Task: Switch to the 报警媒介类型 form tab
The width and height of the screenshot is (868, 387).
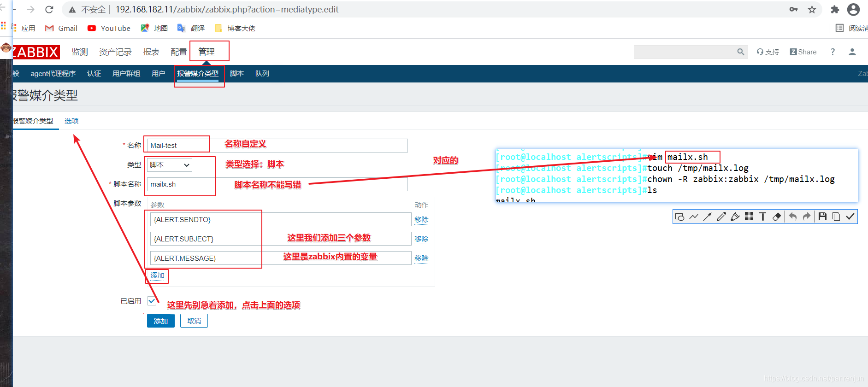Action: (33, 121)
